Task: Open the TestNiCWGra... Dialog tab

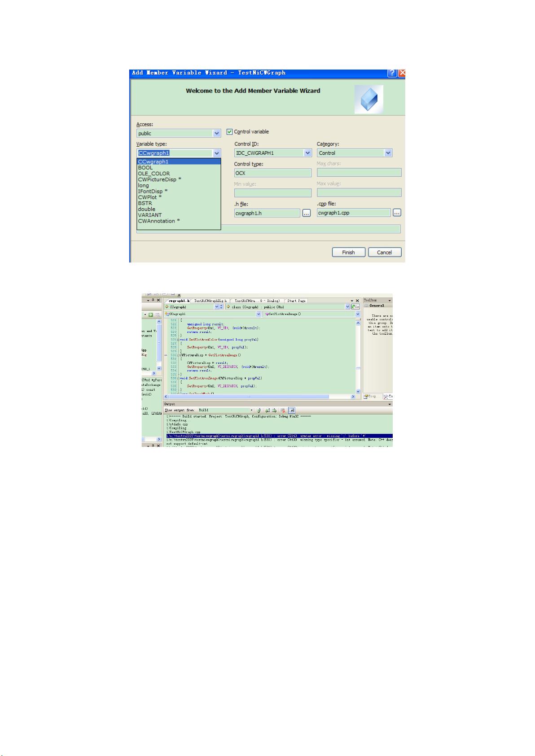Action: (x=257, y=301)
